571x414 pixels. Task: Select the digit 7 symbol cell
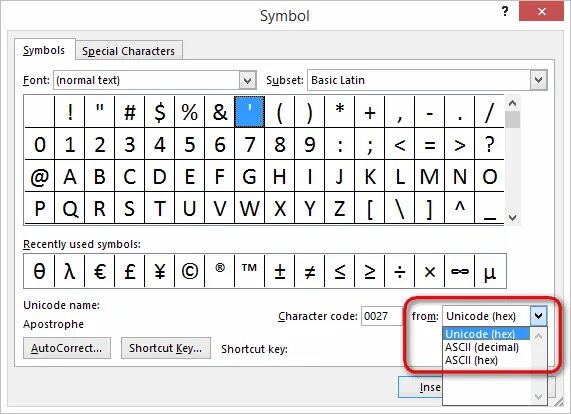250,144
